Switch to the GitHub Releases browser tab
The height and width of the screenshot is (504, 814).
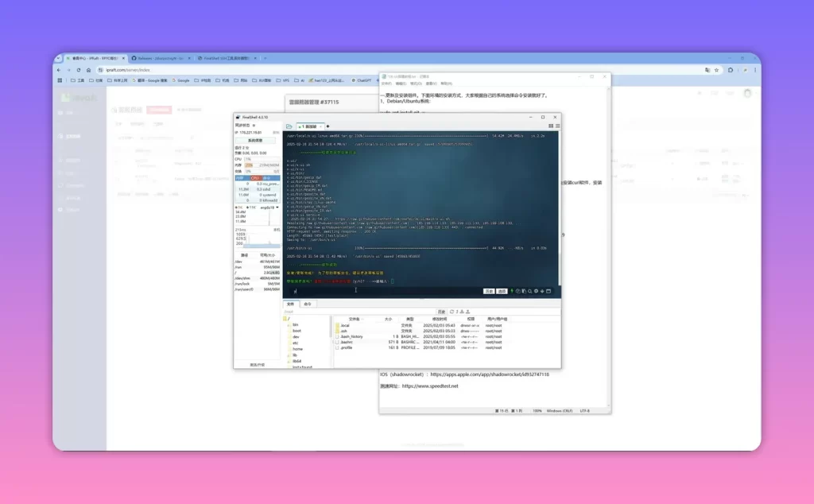click(x=158, y=58)
